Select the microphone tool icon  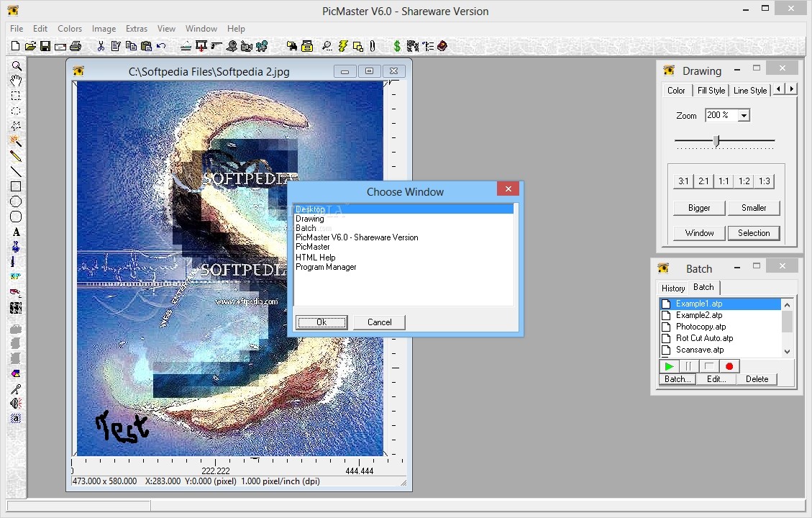click(x=16, y=388)
